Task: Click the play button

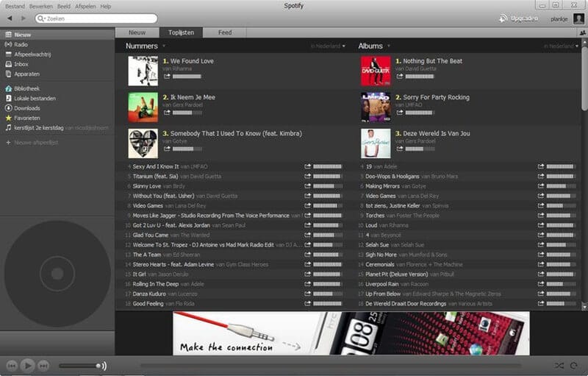Action: click(x=27, y=366)
